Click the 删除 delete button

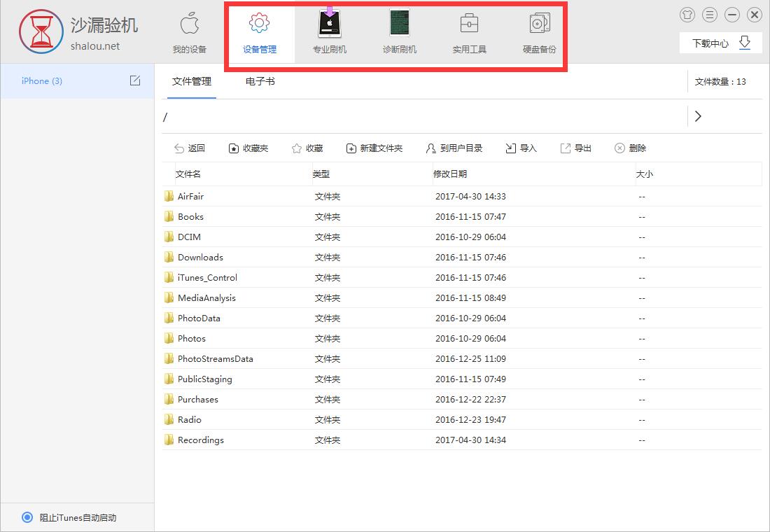point(631,148)
